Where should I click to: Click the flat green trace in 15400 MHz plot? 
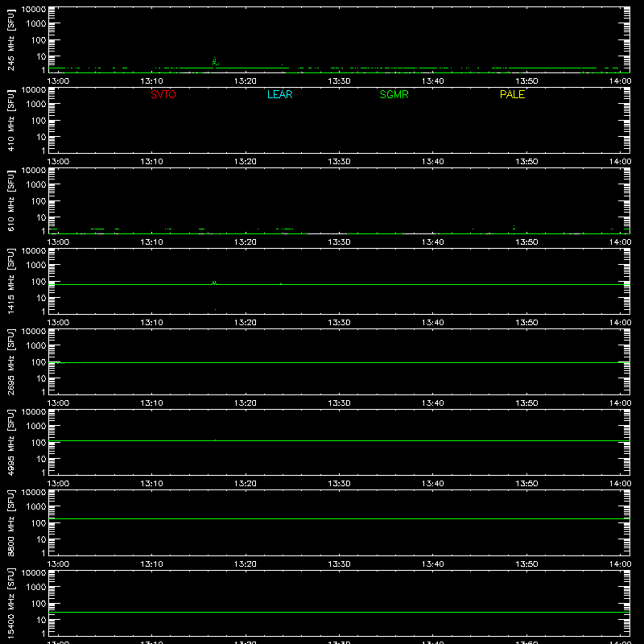pyautogui.click(x=339, y=612)
